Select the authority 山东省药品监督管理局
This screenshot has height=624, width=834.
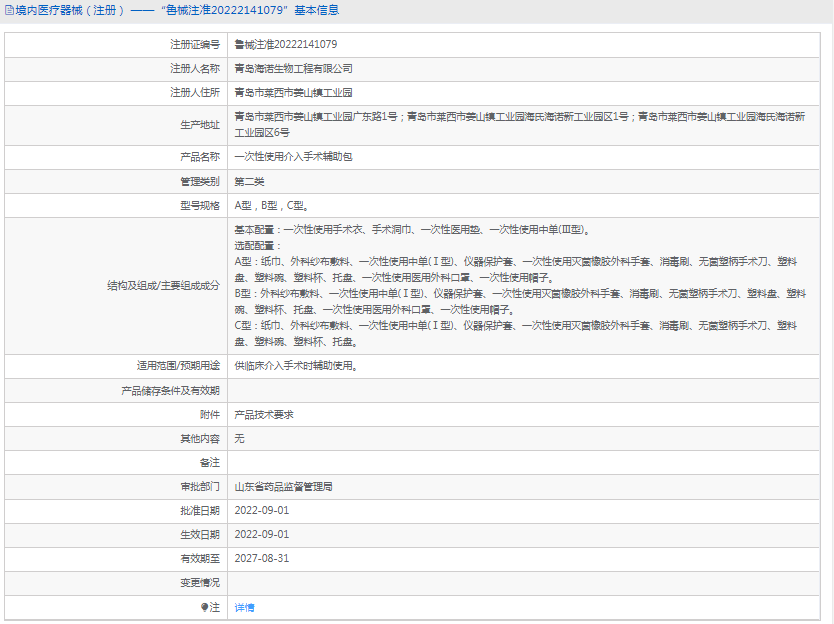[283, 487]
